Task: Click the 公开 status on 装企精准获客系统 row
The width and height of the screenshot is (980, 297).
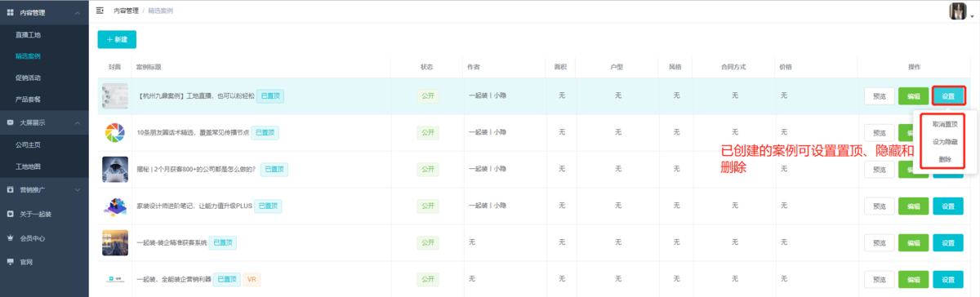Action: (428, 242)
